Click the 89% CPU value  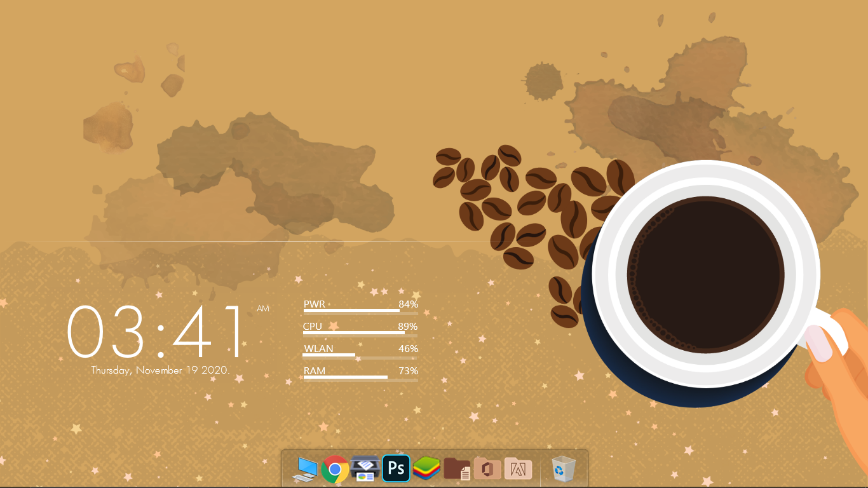(x=407, y=327)
